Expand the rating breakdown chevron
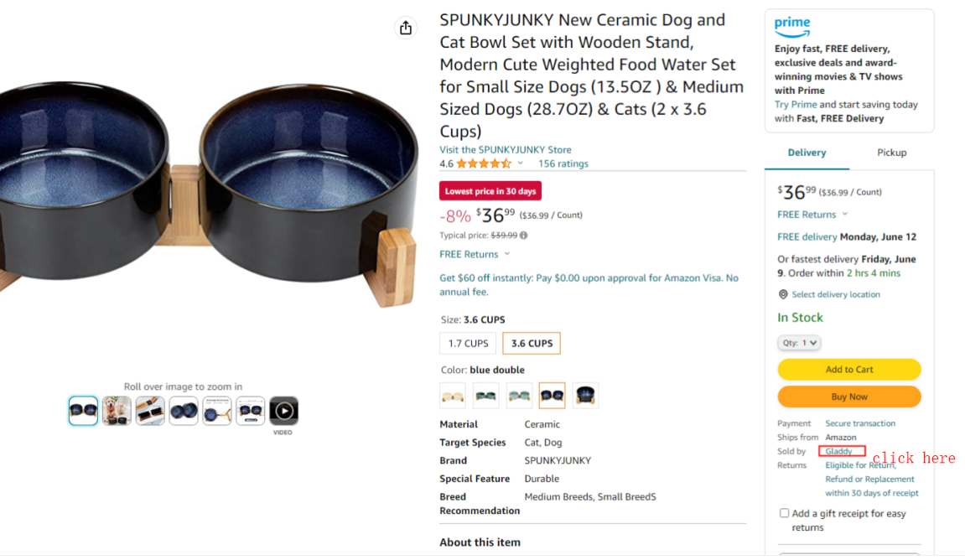 pos(521,163)
